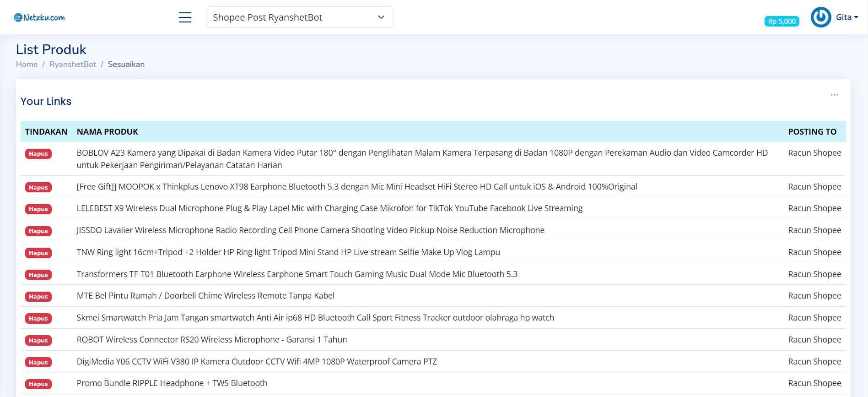Click the Sesuaikan breadcrumb text
Screen dimensions: 868x397
[126, 64]
